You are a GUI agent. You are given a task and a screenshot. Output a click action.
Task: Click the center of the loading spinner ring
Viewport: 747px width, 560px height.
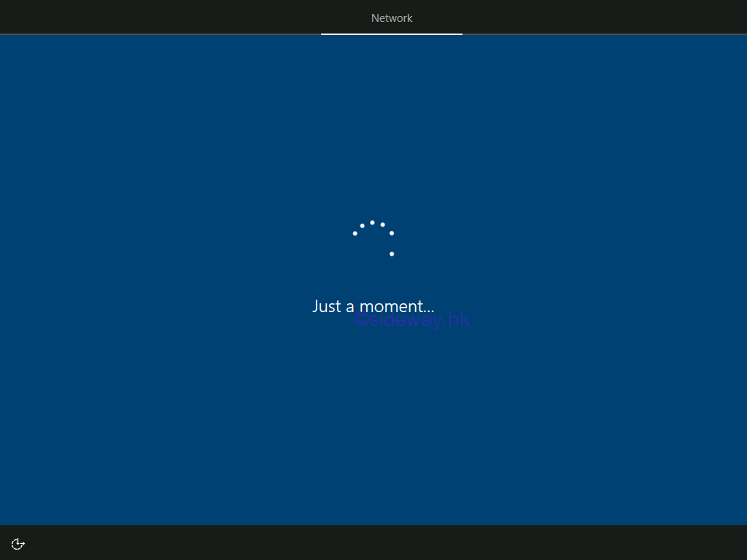pyautogui.click(x=373, y=242)
